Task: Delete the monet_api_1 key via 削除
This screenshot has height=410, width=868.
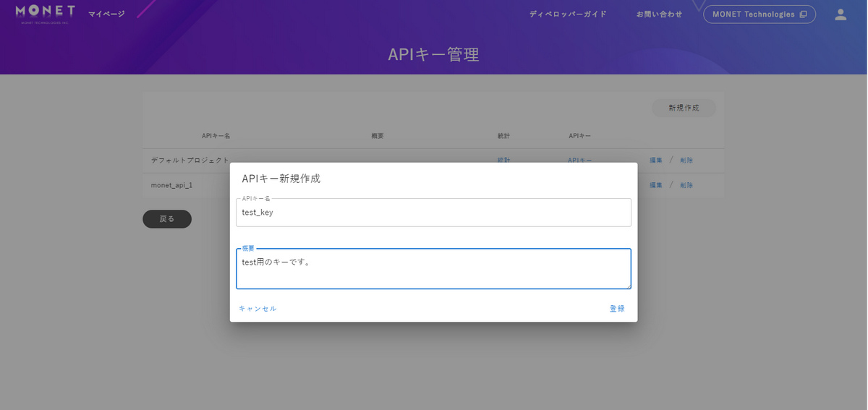Action: [x=686, y=185]
